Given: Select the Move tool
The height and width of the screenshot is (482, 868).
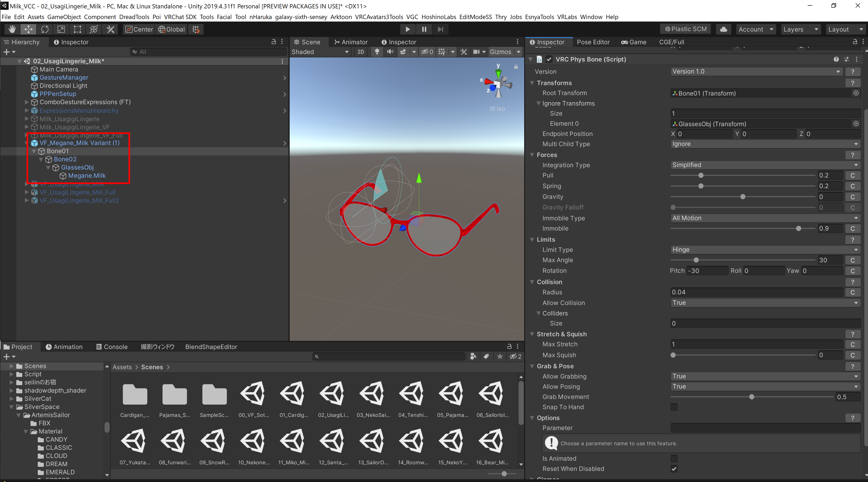Looking at the screenshot, I should pyautogui.click(x=28, y=29).
